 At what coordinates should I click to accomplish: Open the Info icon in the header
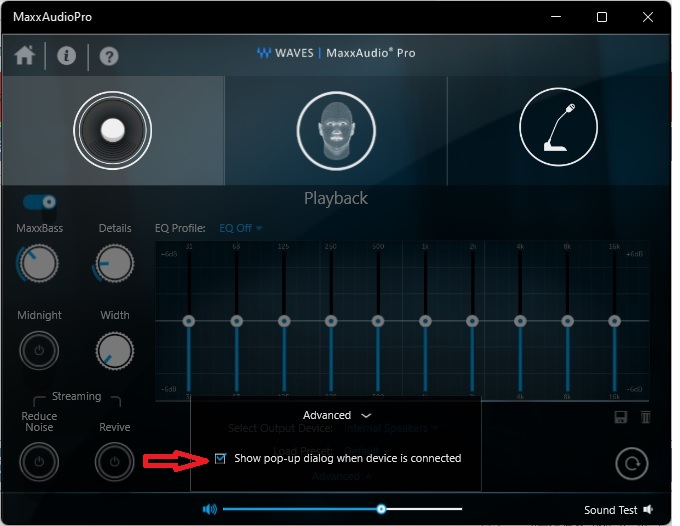pyautogui.click(x=67, y=56)
